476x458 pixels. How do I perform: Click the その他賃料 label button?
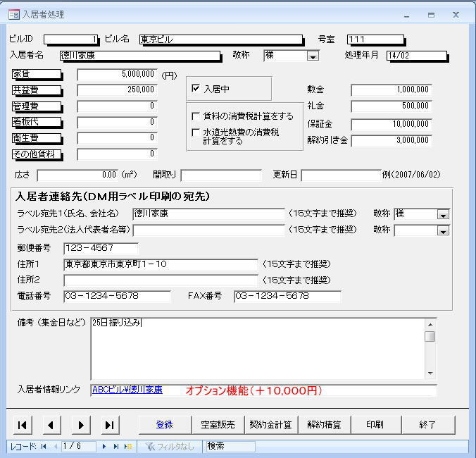(37, 154)
